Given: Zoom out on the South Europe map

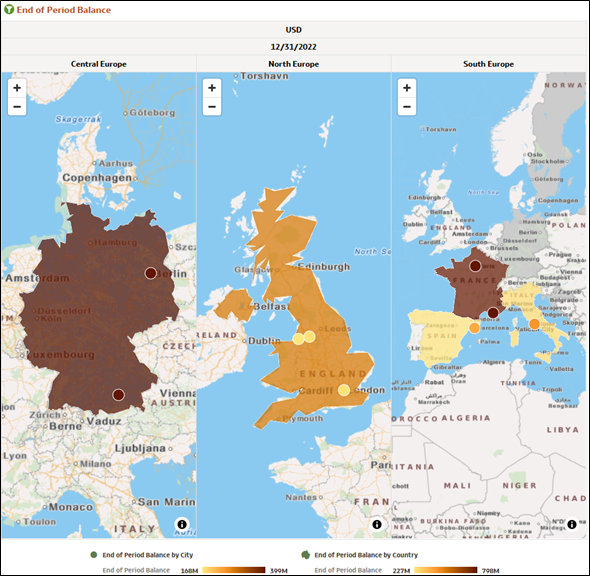Looking at the screenshot, I should click(x=407, y=106).
